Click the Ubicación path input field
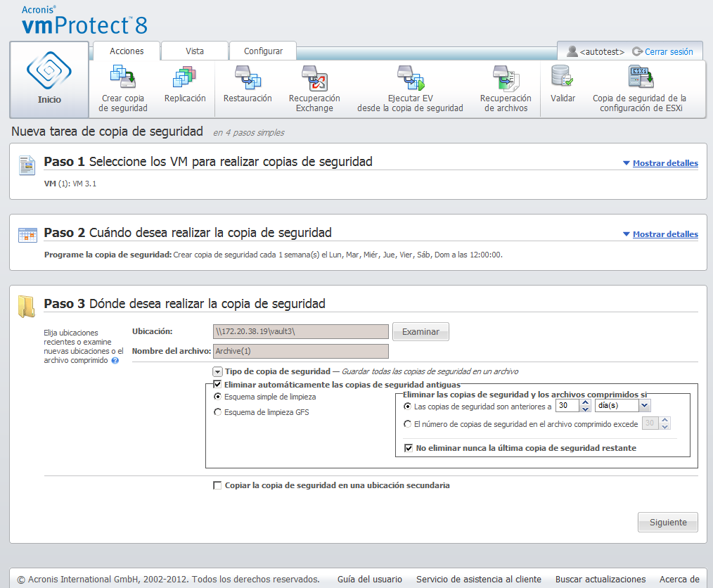Image resolution: width=713 pixels, height=588 pixels. point(300,331)
